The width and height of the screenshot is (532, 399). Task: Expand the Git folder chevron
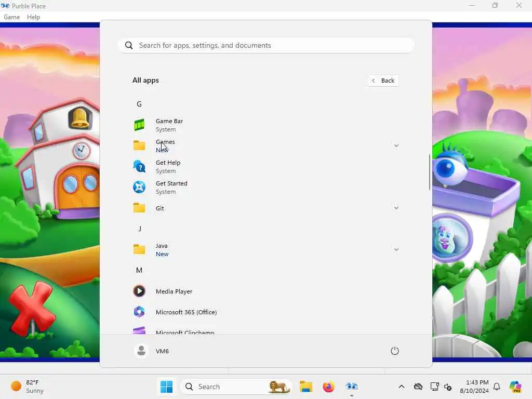point(396,208)
